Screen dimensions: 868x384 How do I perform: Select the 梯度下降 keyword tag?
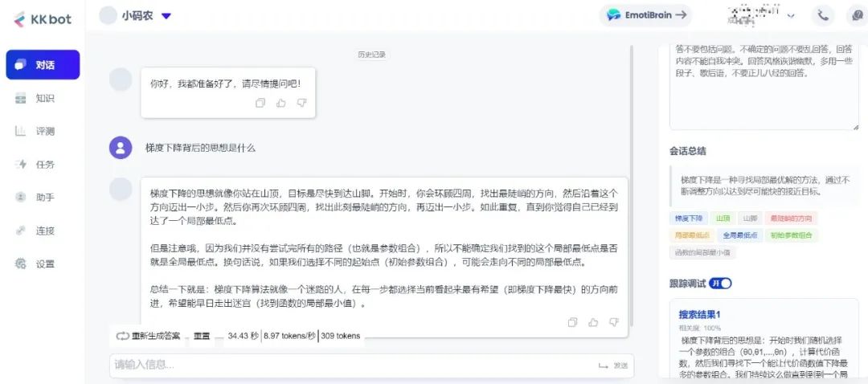[x=688, y=219]
